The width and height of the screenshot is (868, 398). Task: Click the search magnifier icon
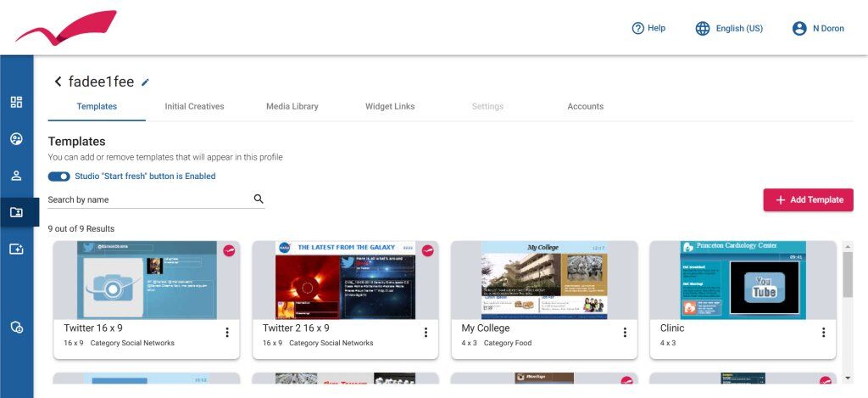coord(259,199)
